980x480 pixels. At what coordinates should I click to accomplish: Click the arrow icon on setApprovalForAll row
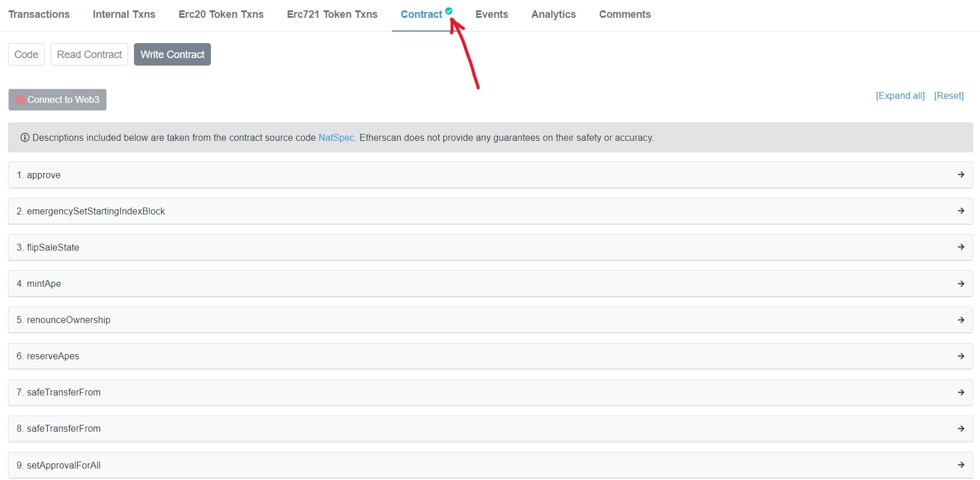pyautogui.click(x=960, y=465)
